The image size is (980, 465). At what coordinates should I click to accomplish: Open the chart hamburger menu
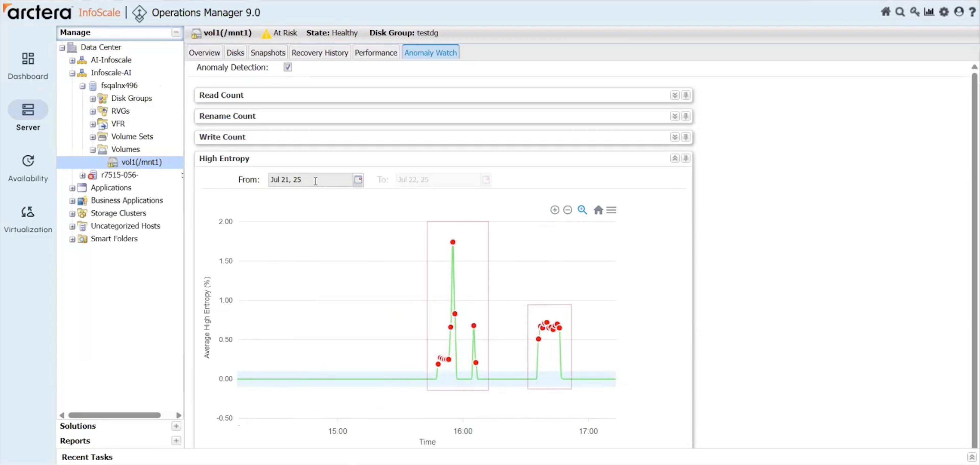coord(611,210)
